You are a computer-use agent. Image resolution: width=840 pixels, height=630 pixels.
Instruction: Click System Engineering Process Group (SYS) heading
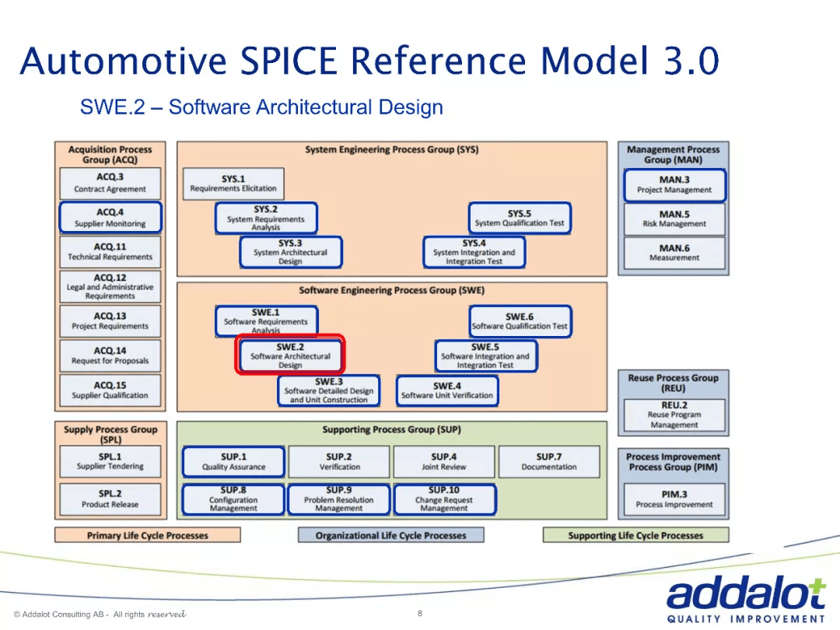392,149
